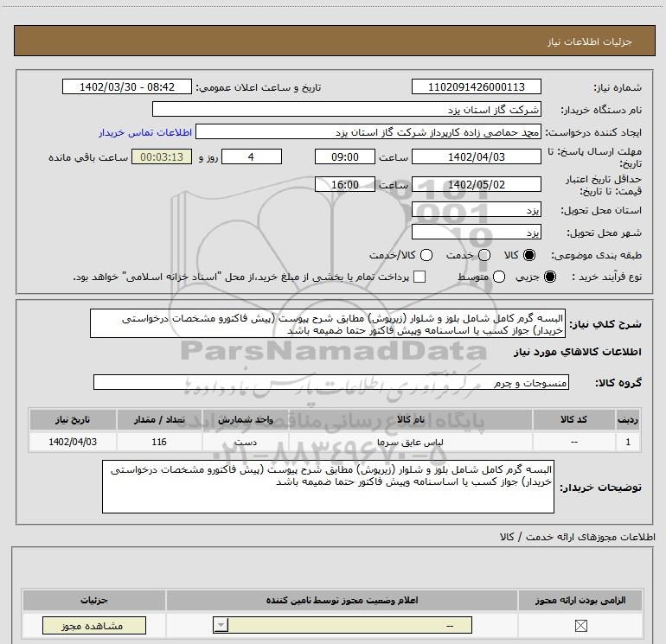Click the اعلام وضعیت مجوز column header

point(342,600)
